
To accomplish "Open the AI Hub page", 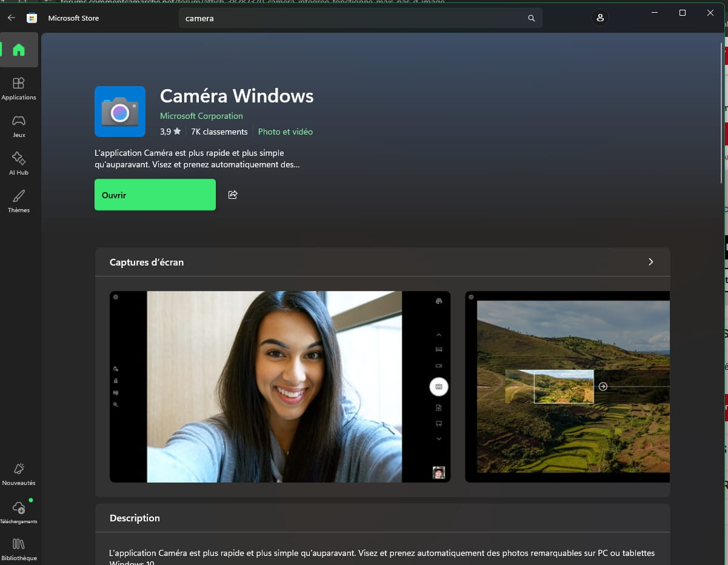I will (19, 163).
